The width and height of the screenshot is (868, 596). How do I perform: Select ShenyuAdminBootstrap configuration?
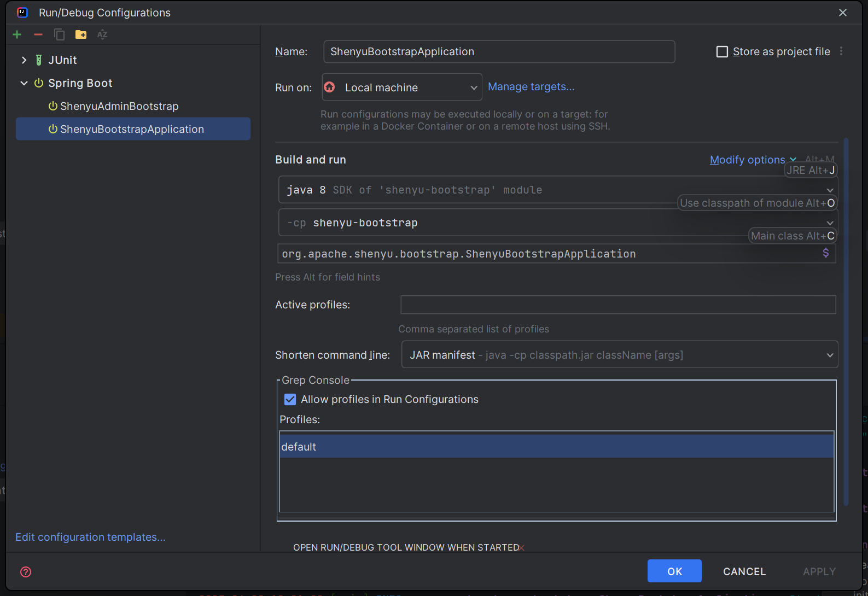(x=119, y=106)
